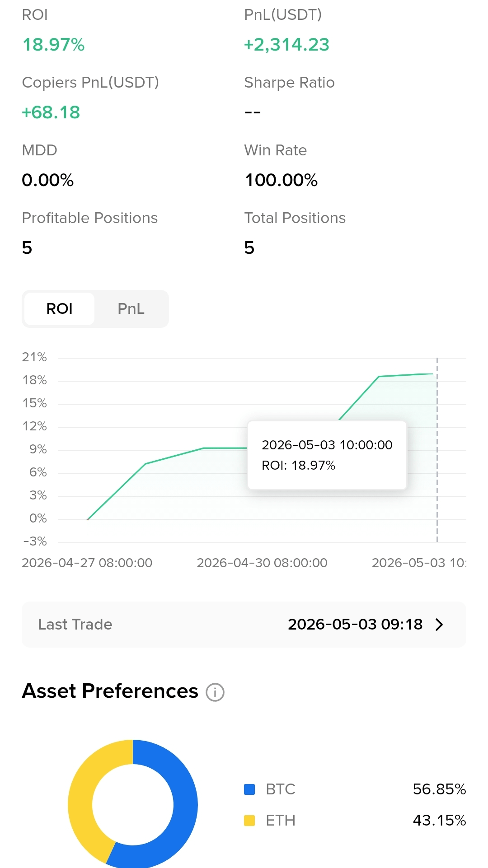Click the 18.97% ROI value
488x868 pixels.
[53, 45]
